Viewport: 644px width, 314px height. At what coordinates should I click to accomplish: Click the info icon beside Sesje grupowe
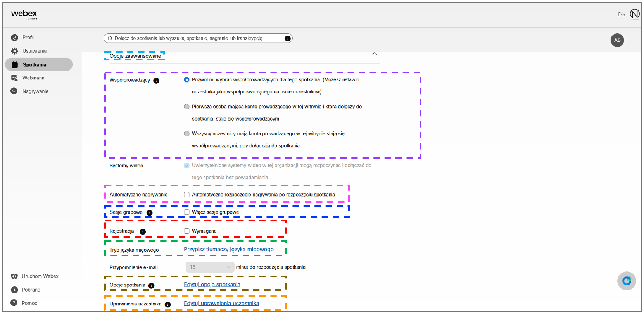[x=149, y=213]
